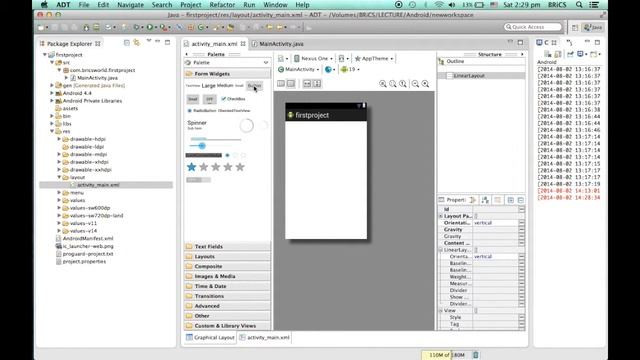This screenshot has height=360, width=640.
Task: Expand the values folder
Action: (x=59, y=200)
